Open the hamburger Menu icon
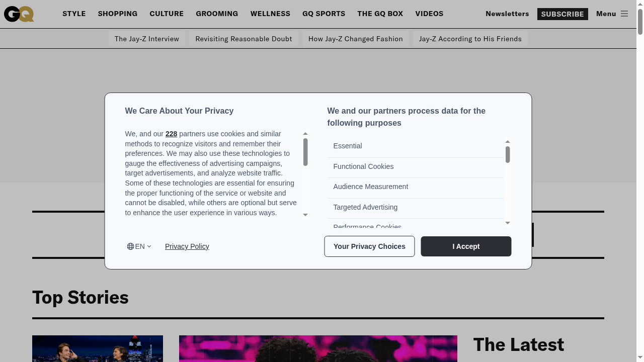Viewport: 644px width, 362px height. [x=624, y=14]
